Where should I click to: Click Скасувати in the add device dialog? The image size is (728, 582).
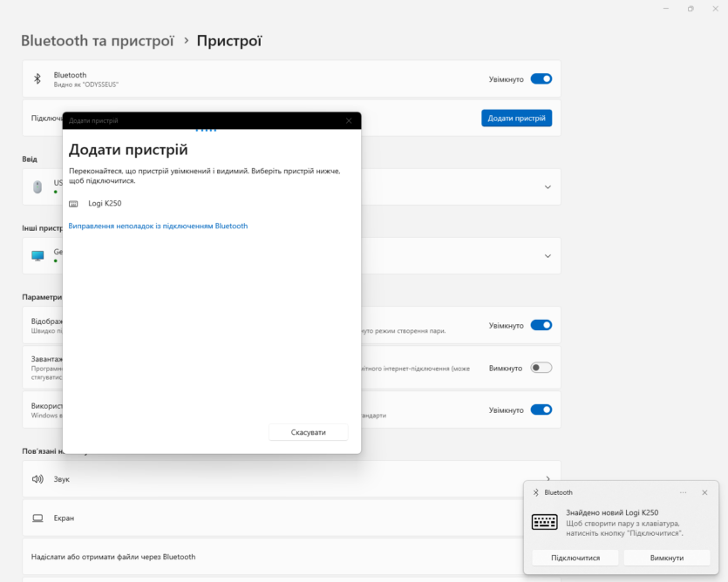coord(309,432)
